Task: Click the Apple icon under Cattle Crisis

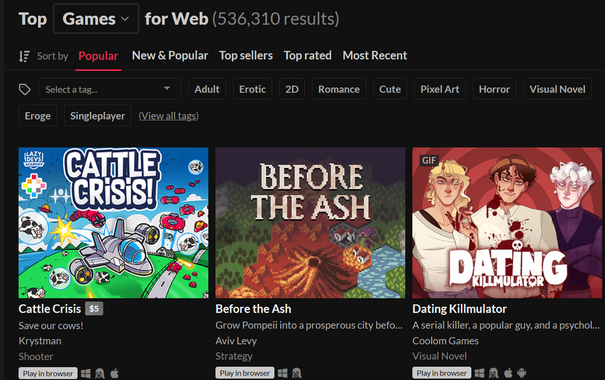Action: (x=115, y=373)
